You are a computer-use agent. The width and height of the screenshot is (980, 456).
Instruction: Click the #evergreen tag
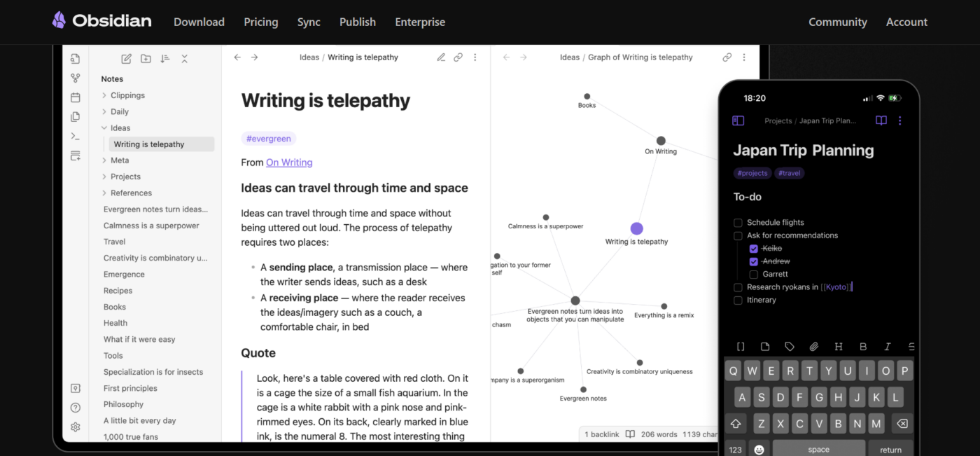point(269,139)
